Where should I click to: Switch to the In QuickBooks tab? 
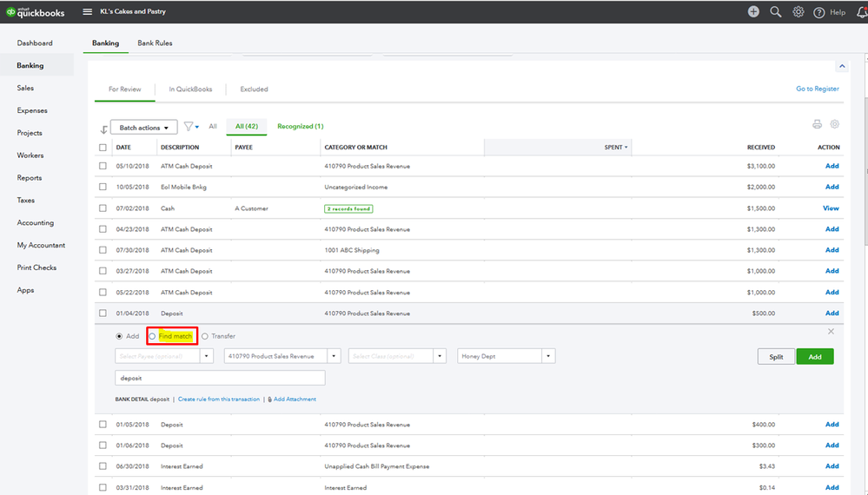click(x=189, y=89)
